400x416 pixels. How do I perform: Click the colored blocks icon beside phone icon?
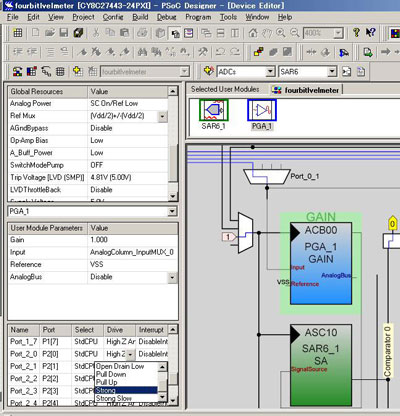[x=32, y=71]
